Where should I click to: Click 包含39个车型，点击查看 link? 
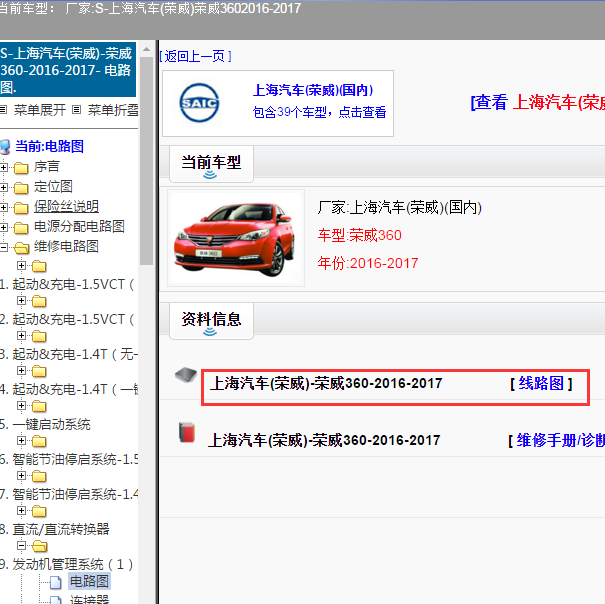point(319,112)
